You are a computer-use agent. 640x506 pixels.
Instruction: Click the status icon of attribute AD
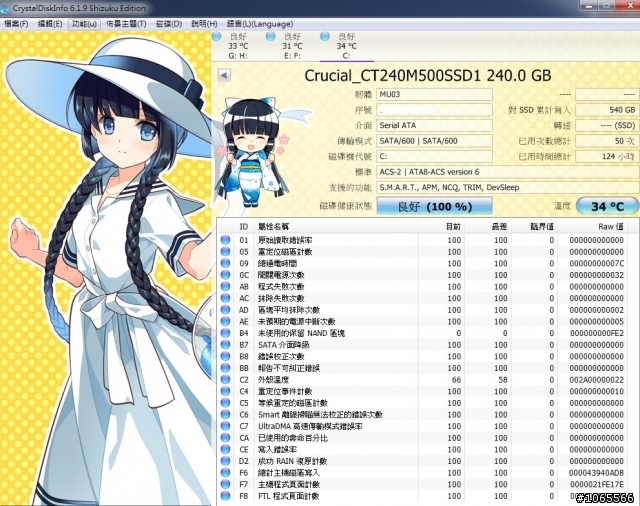pos(225,310)
